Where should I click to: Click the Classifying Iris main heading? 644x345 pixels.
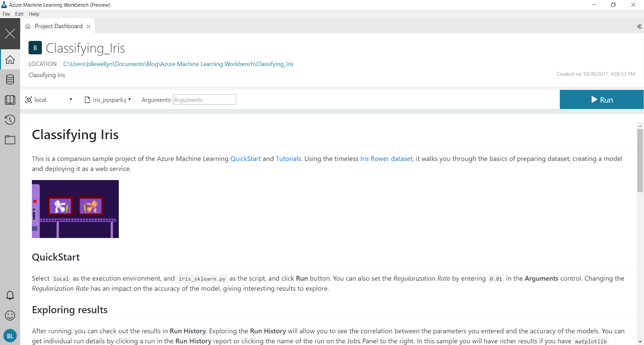[75, 135]
